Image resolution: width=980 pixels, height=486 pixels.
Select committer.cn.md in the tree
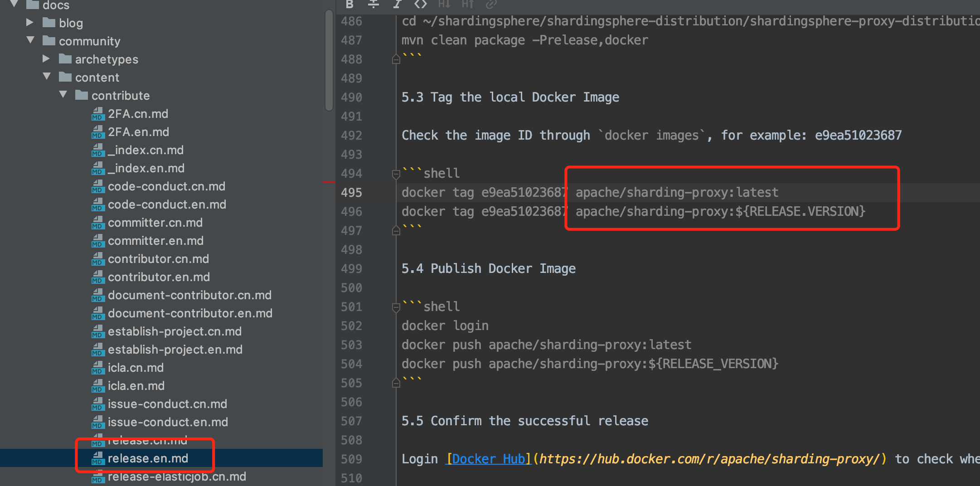155,223
